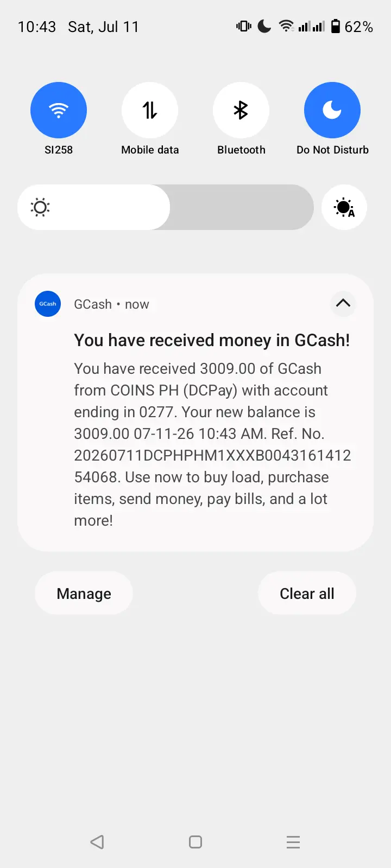This screenshot has width=391, height=868.
Task: Open the notification body message text
Action: tap(212, 444)
